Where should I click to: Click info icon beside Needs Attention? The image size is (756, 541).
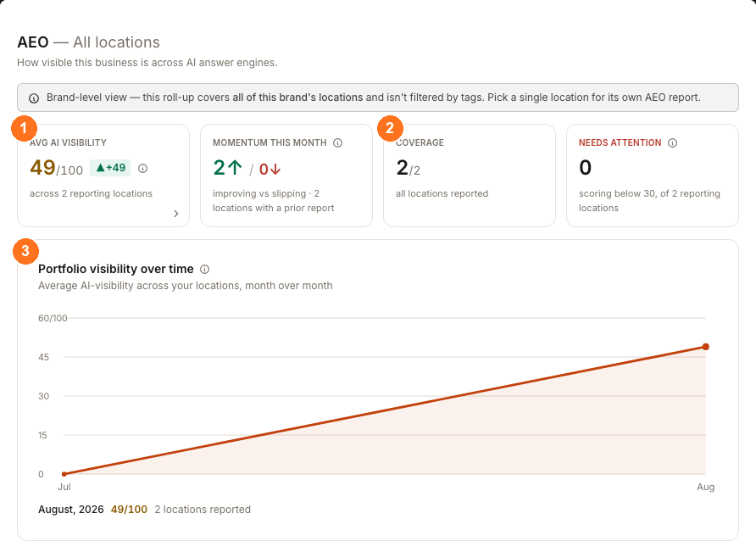pyautogui.click(x=673, y=142)
